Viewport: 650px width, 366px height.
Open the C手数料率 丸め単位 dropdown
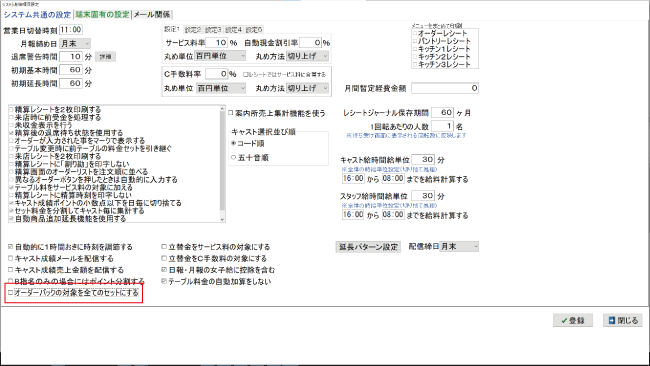pos(221,88)
